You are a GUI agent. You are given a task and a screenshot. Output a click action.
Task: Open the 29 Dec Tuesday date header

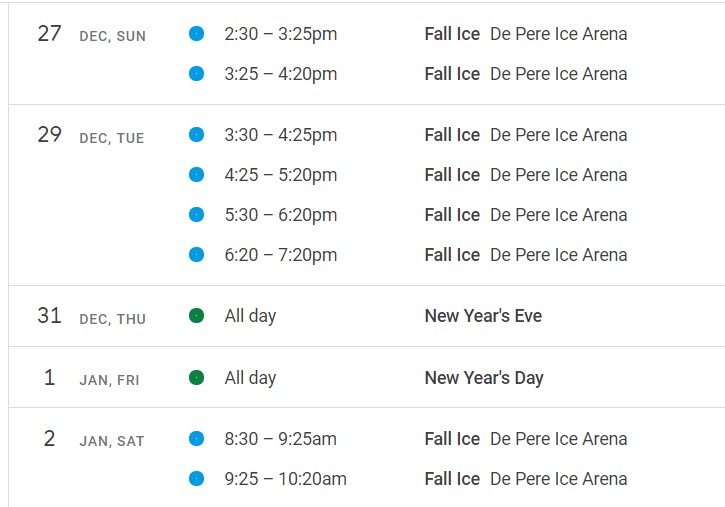(91, 135)
